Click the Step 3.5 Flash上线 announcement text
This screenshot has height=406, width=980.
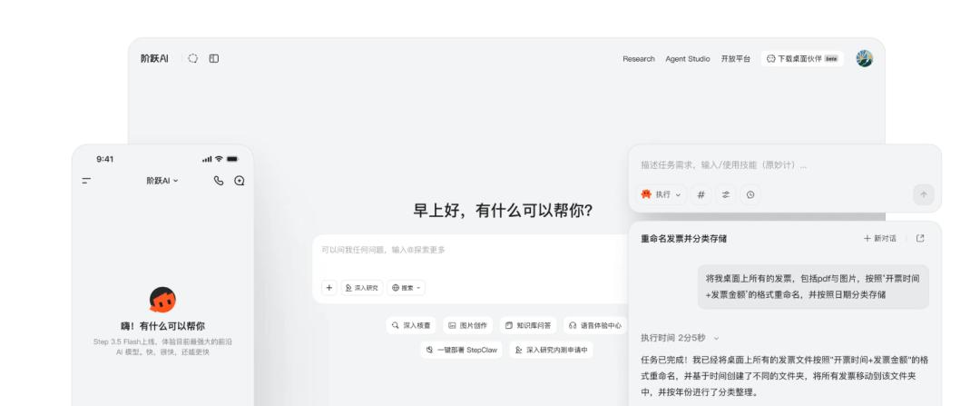[x=162, y=347]
